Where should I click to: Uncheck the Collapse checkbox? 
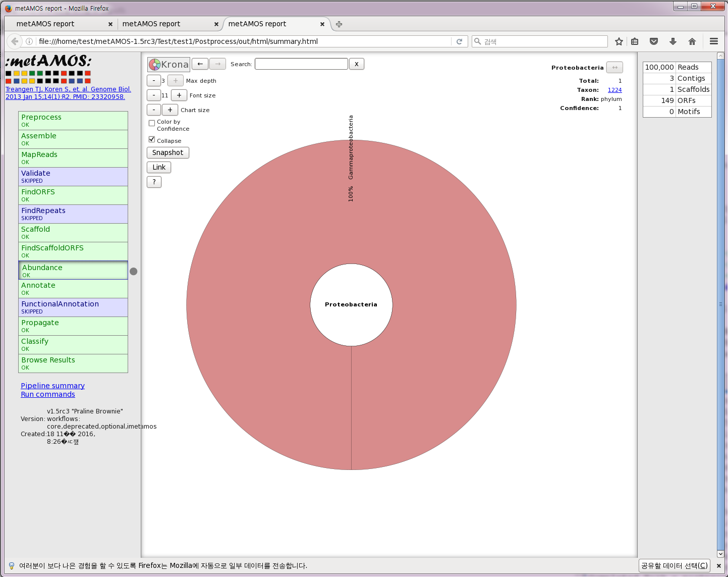[x=152, y=139]
